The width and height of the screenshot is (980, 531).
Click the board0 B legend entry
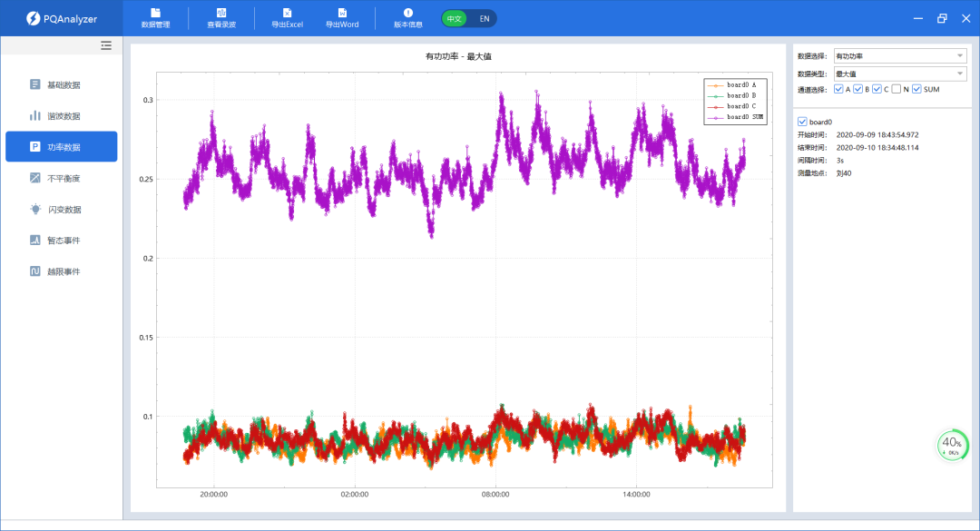click(x=732, y=95)
